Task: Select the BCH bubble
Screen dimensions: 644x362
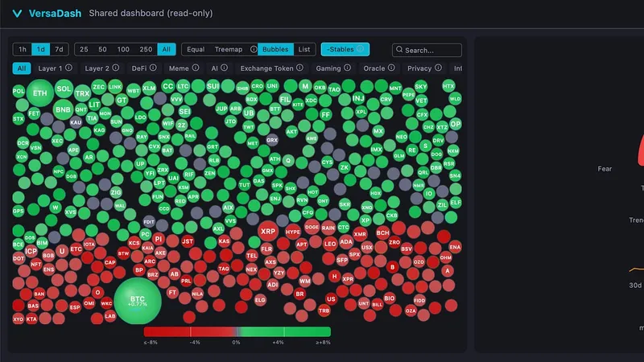Action: pos(382,232)
